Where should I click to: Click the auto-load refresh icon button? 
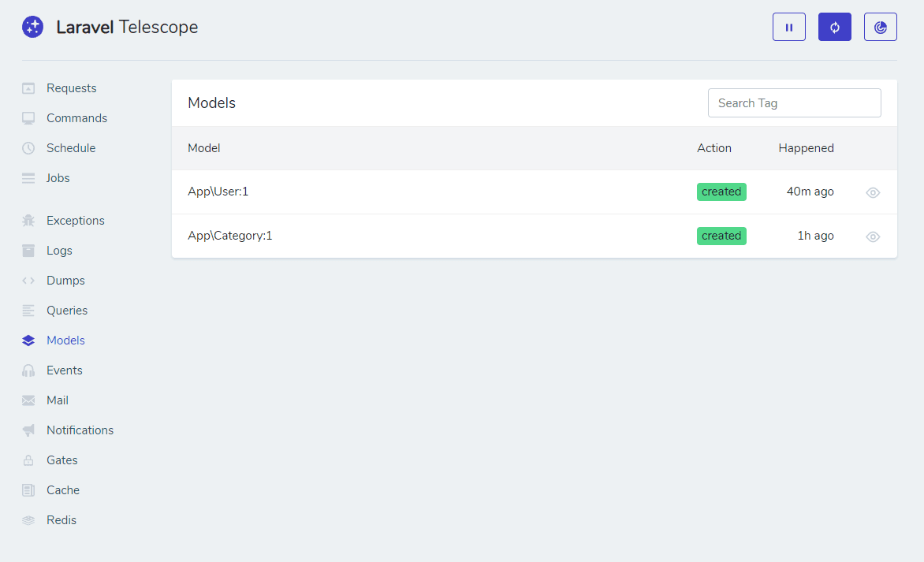point(834,26)
